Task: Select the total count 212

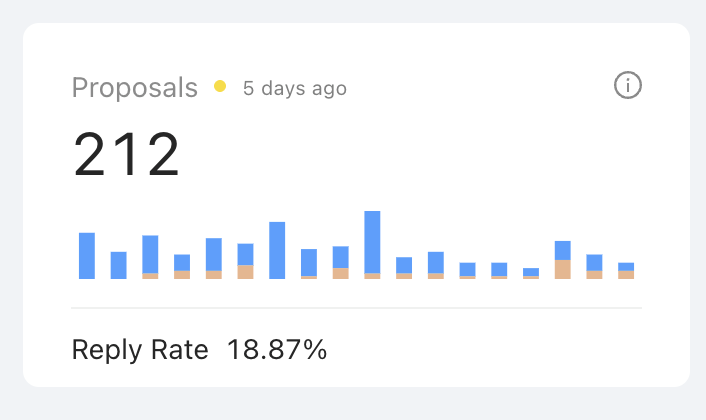Action: pyautogui.click(x=127, y=155)
